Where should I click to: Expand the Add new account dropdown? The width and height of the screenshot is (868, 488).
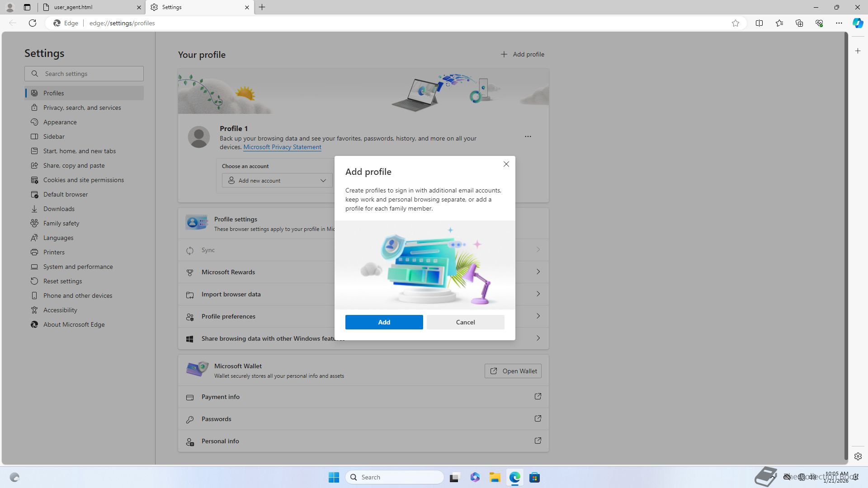[277, 180]
